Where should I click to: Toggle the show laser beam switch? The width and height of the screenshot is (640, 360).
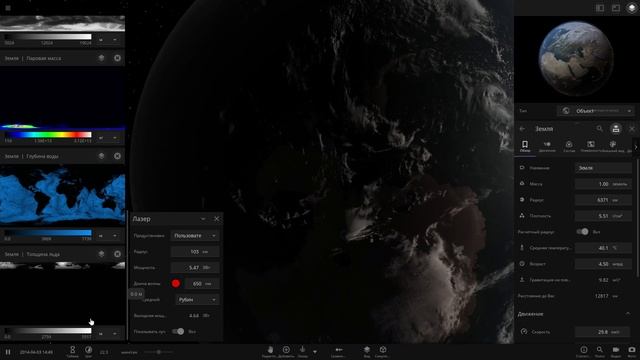pyautogui.click(x=178, y=331)
